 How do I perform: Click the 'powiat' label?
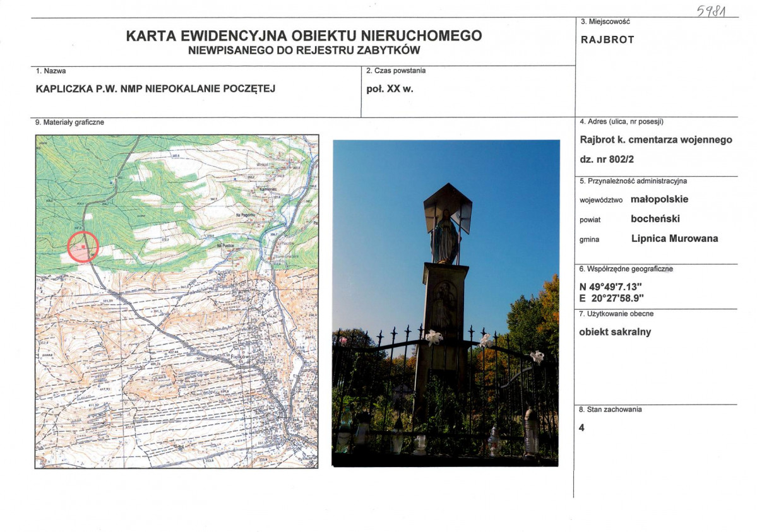pyautogui.click(x=590, y=220)
